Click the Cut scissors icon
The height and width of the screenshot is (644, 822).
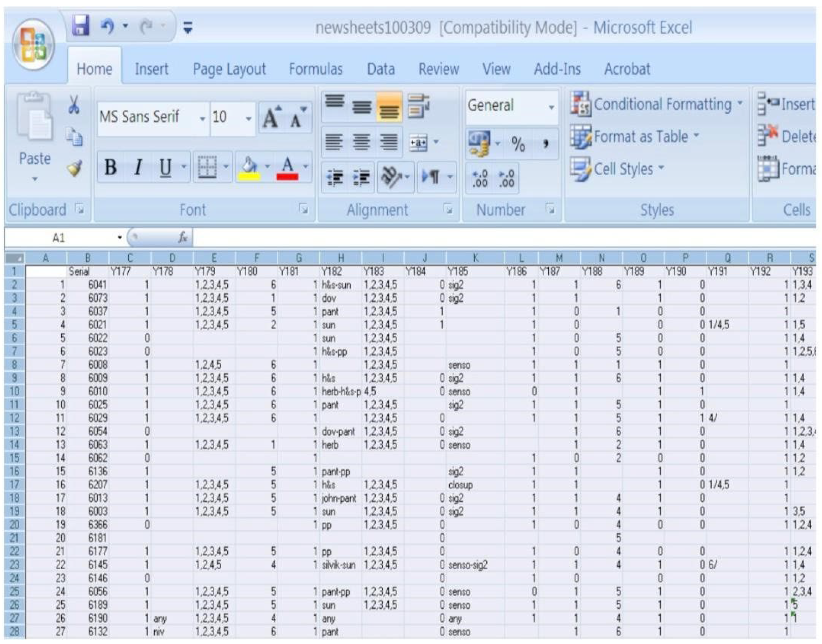(x=74, y=104)
